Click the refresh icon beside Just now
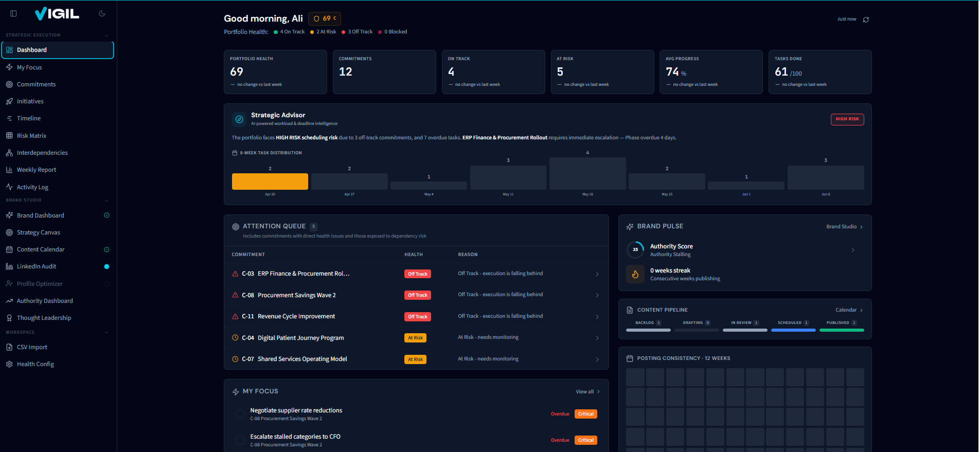This screenshot has height=452, width=980. [x=866, y=20]
